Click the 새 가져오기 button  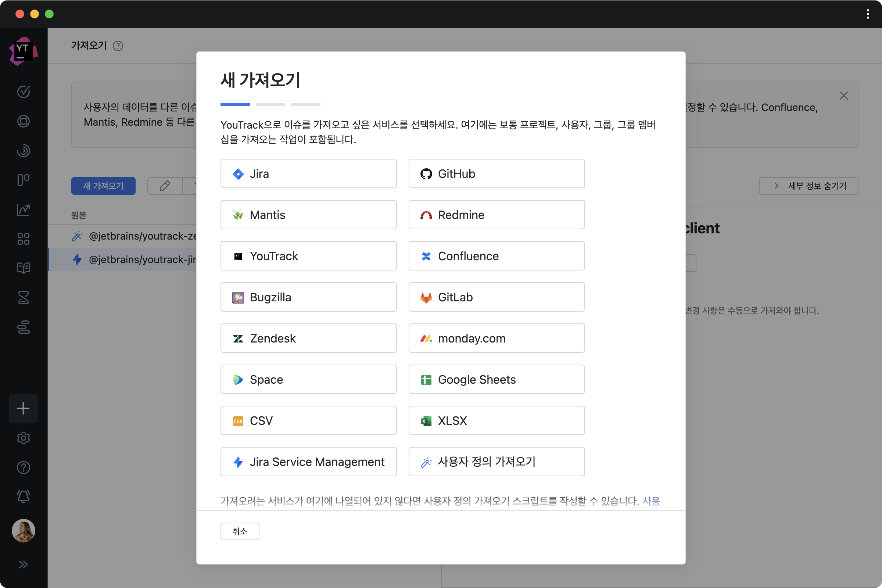click(x=103, y=186)
